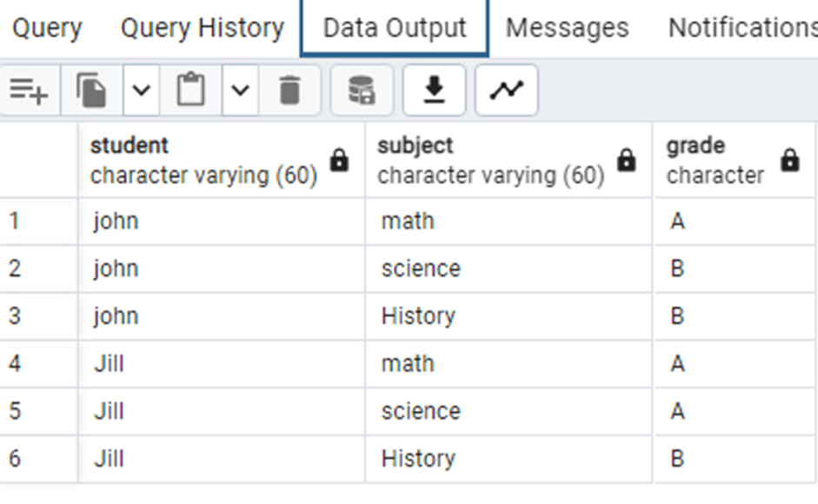Click the Download results as file icon
The image size is (818, 504).
tap(434, 90)
